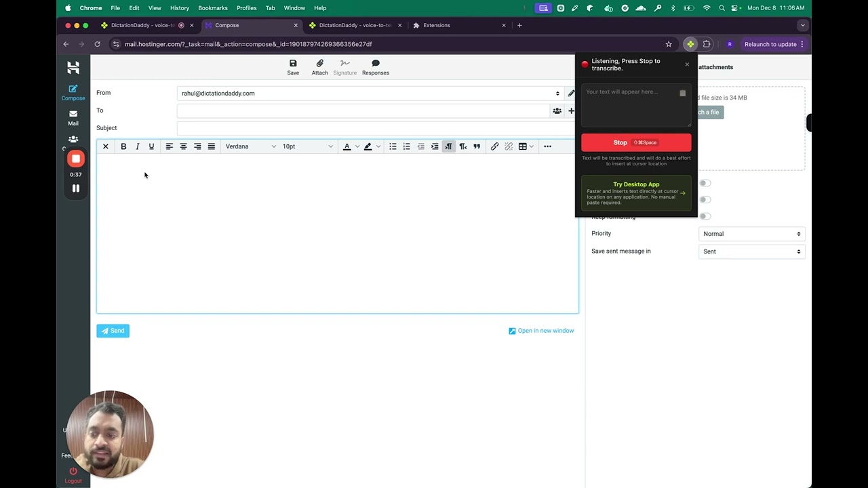The image size is (868, 488).
Task: Pause the screen recording
Action: click(x=76, y=188)
